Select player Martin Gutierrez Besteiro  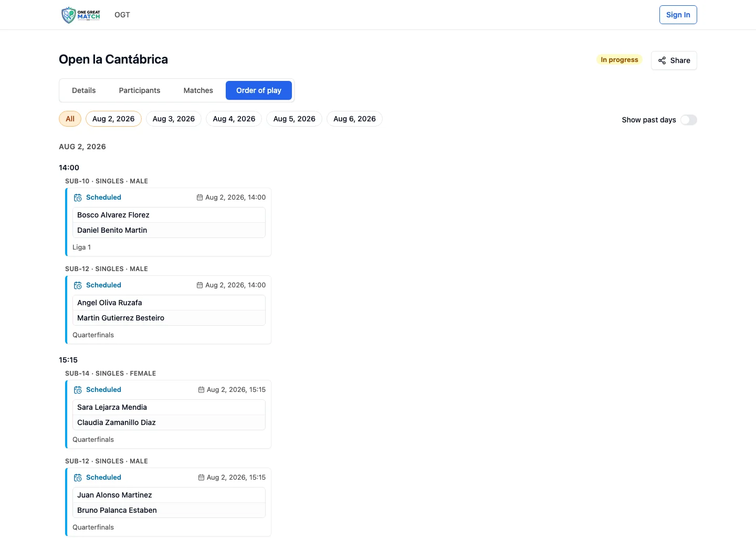169,318
